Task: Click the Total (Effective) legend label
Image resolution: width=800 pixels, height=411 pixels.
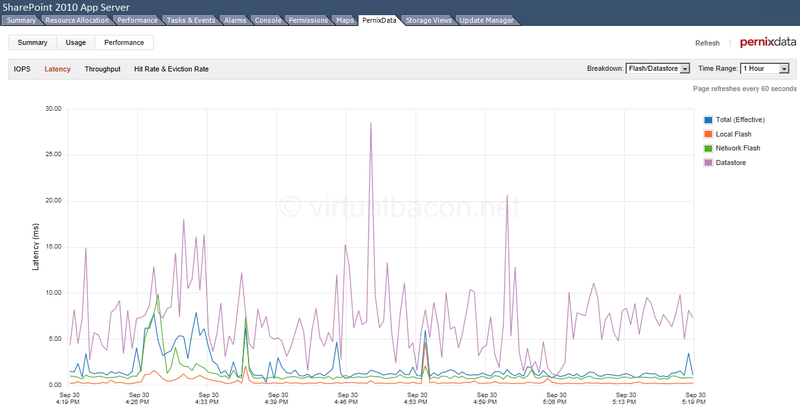Action: [x=740, y=120]
